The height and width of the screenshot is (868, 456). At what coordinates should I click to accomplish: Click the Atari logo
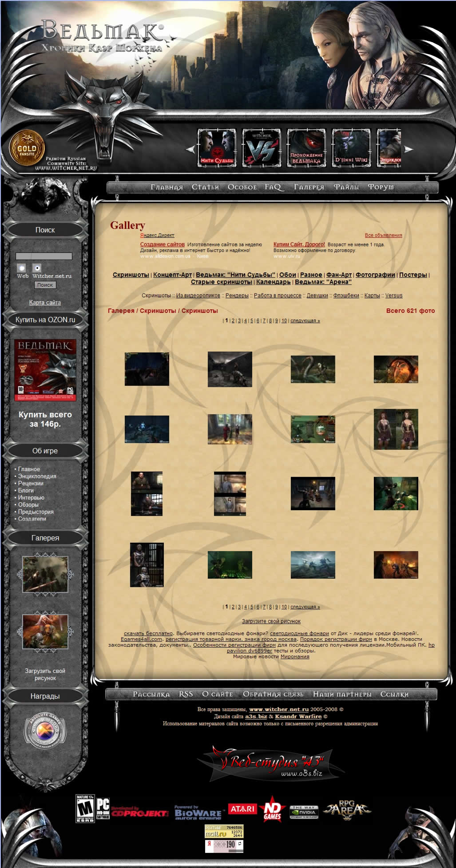pos(242,808)
